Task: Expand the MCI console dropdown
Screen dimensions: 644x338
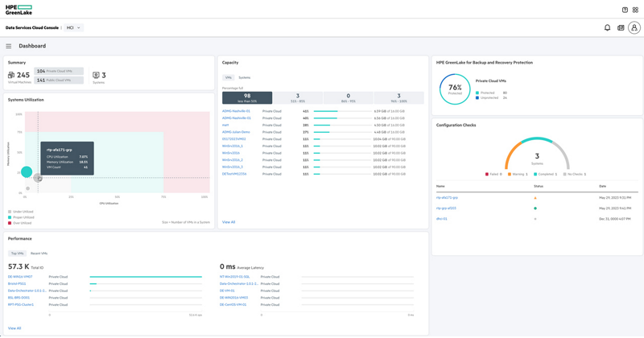Action: (x=74, y=27)
